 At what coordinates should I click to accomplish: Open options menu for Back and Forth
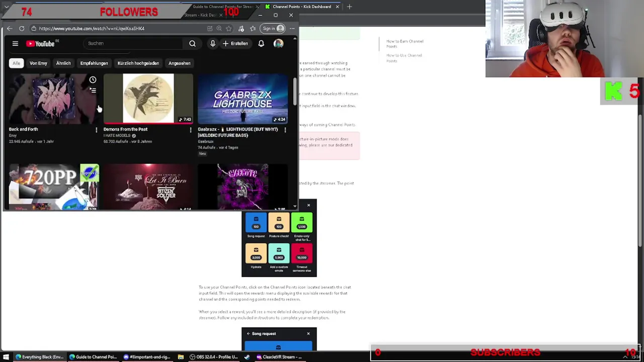[x=96, y=130]
